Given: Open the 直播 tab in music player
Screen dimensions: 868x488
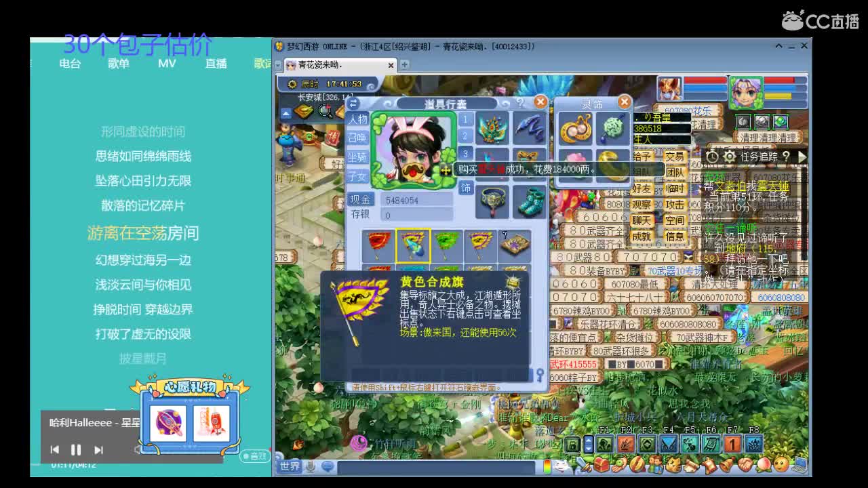Looking at the screenshot, I should (216, 63).
